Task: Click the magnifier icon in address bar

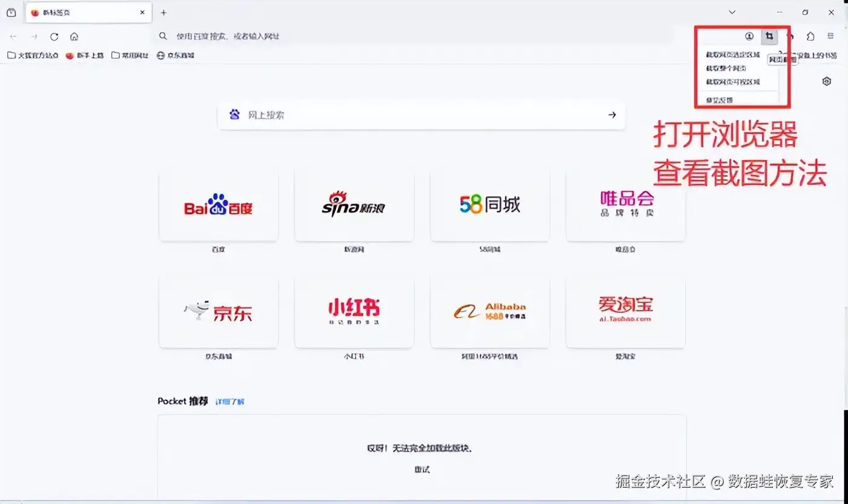Action: [162, 36]
